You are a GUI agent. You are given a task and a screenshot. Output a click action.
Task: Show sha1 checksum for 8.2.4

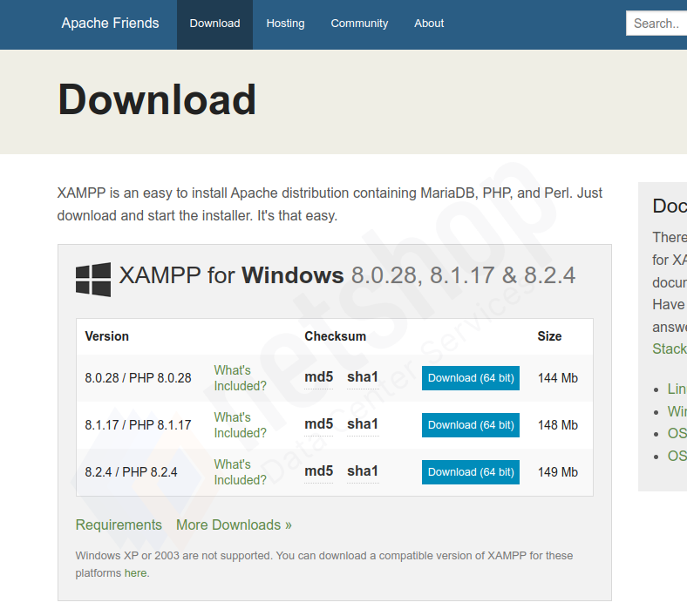click(363, 471)
